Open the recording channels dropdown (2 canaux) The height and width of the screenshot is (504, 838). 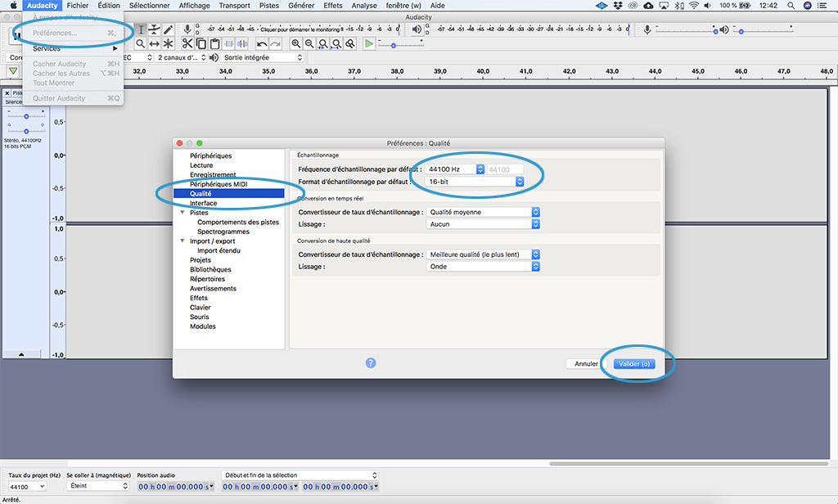(x=181, y=58)
